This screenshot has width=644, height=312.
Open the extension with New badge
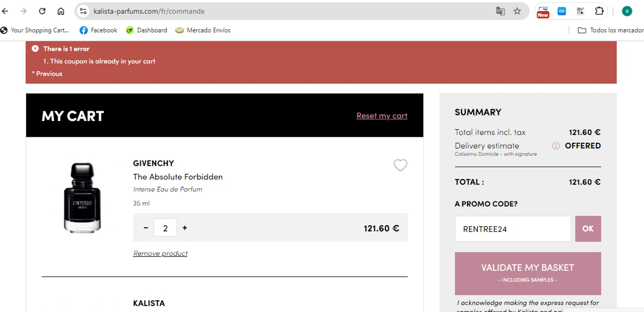[x=543, y=12]
